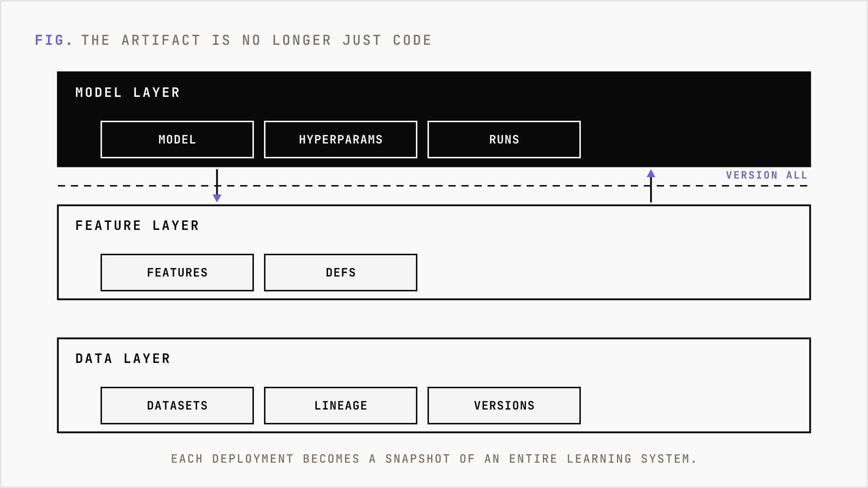This screenshot has width=868, height=488.
Task: Select the HYPERPARAMS box
Action: (341, 140)
